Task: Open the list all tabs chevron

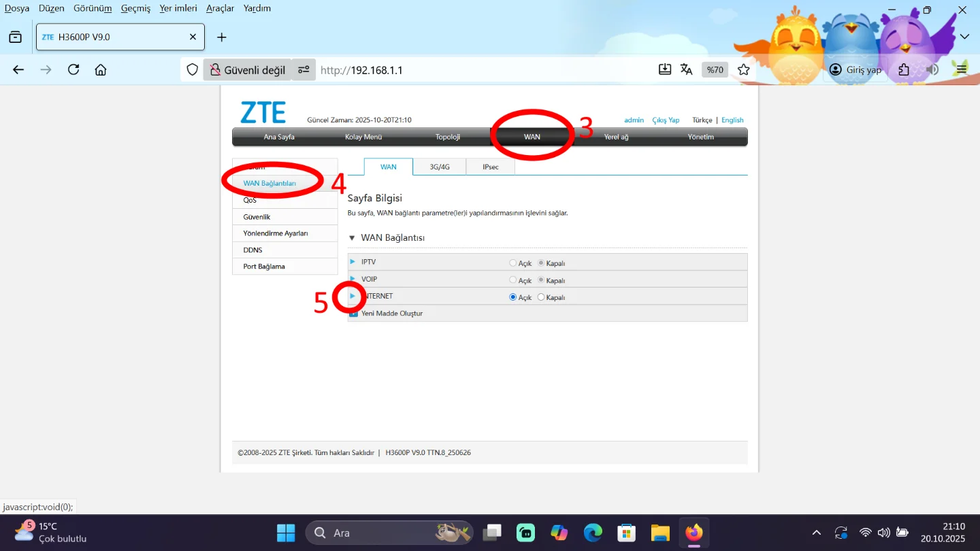Action: [x=964, y=37]
